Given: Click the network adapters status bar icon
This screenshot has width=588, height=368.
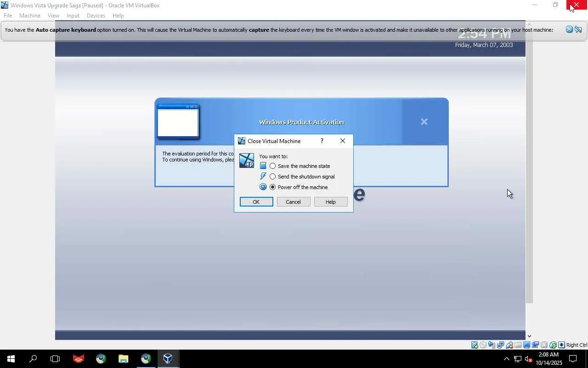Looking at the screenshot, I should [501, 345].
